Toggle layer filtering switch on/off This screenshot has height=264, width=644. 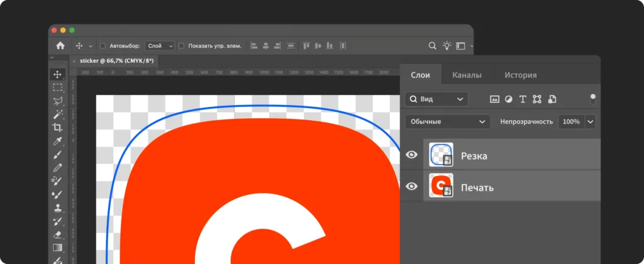592,99
